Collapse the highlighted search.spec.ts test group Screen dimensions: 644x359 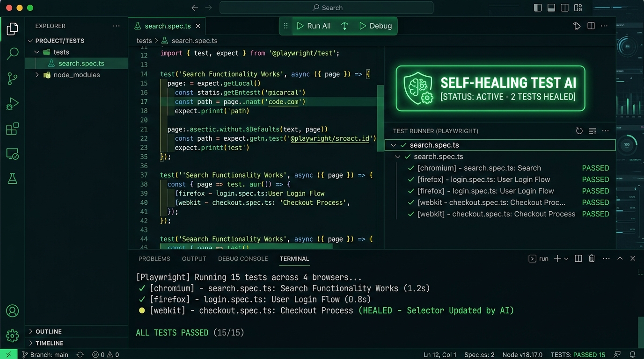tap(393, 145)
